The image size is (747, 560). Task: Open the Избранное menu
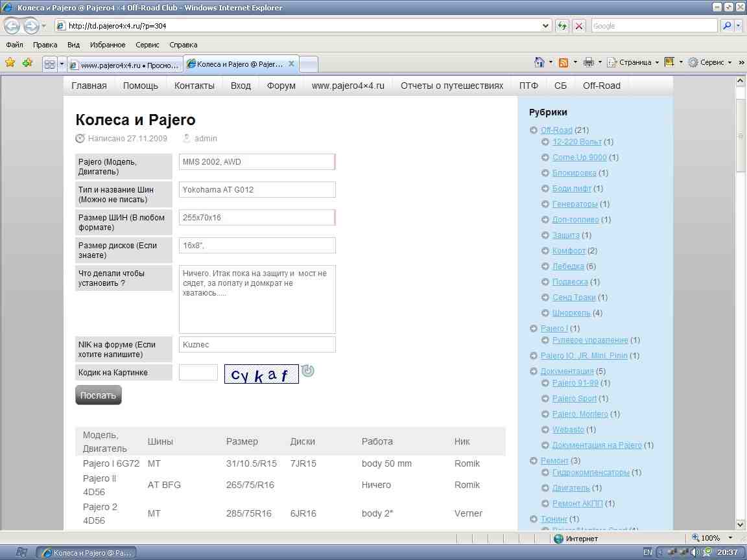pos(108,45)
